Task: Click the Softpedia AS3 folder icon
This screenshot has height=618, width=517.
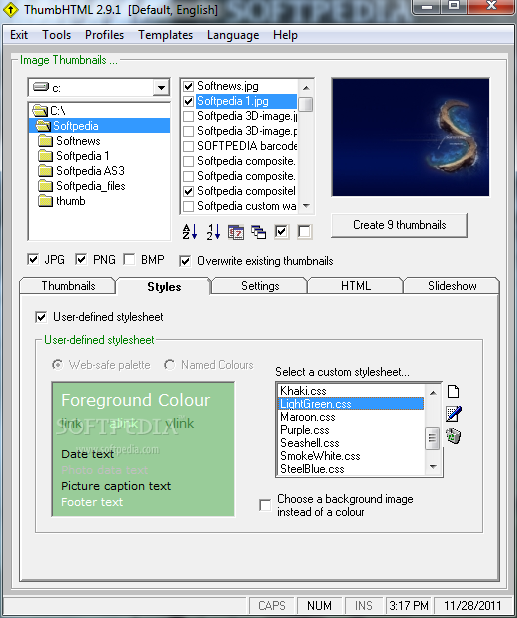Action: point(46,171)
